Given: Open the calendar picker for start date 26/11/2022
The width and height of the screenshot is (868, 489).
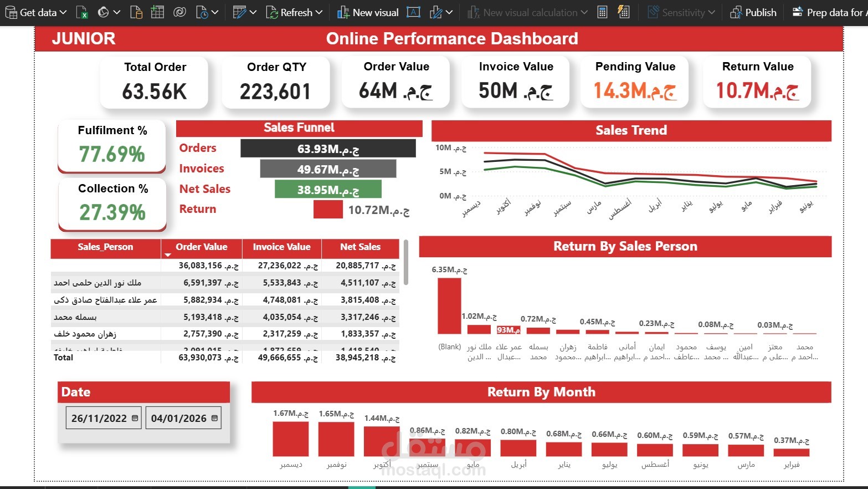Looking at the screenshot, I should tap(135, 418).
